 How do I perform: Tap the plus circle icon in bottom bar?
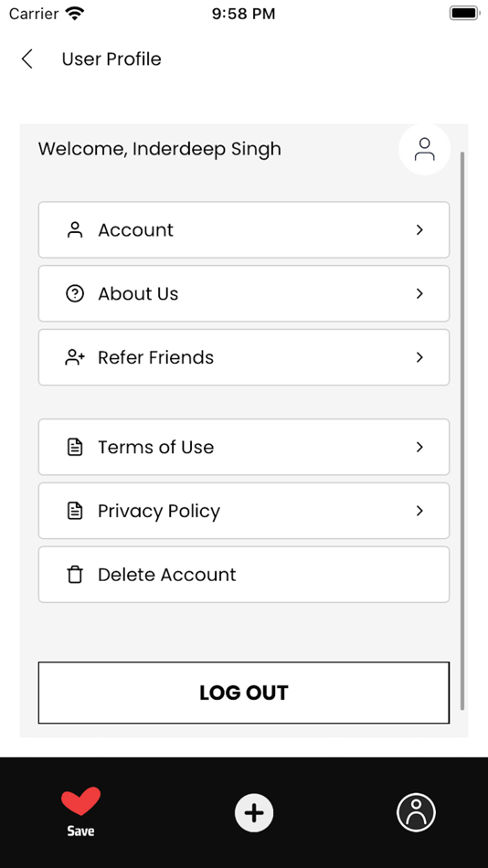[x=254, y=812]
